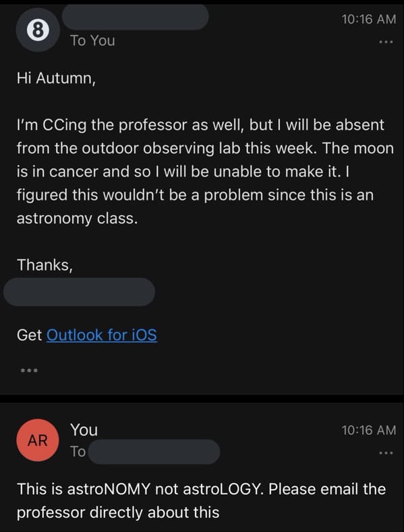Tap the 'To' label in reply header
This screenshot has width=404, height=532.
[78, 452]
